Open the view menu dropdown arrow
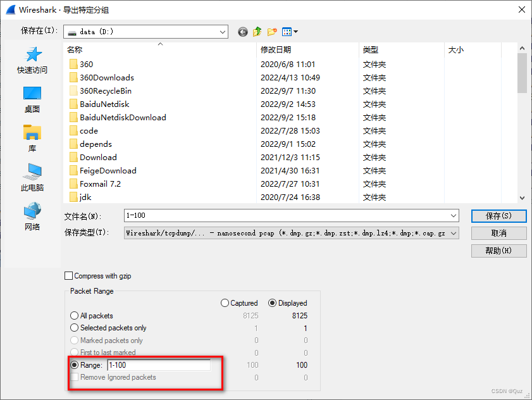Viewport: 532px width, 400px height. coord(296,32)
